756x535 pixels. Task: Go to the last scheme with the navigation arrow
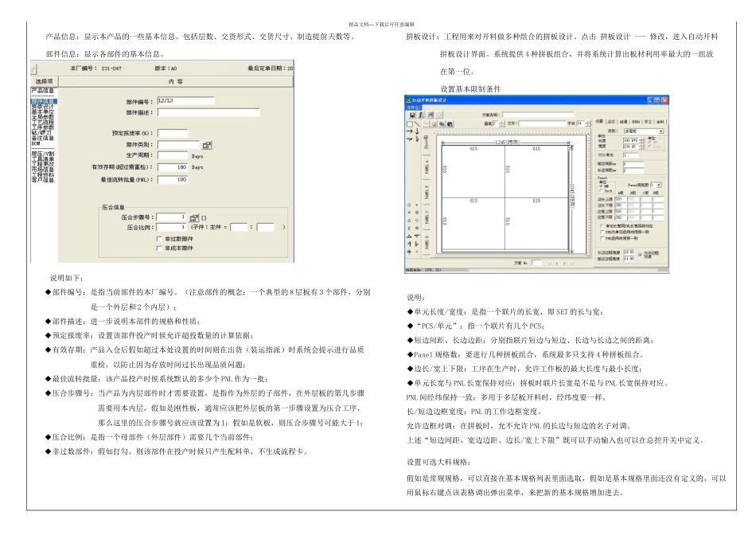pos(572,264)
